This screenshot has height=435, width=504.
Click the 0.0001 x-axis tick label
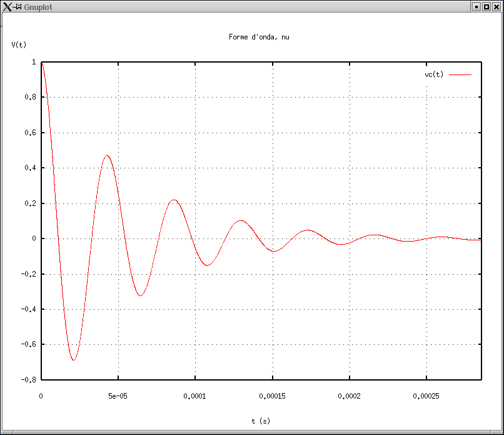(x=195, y=396)
